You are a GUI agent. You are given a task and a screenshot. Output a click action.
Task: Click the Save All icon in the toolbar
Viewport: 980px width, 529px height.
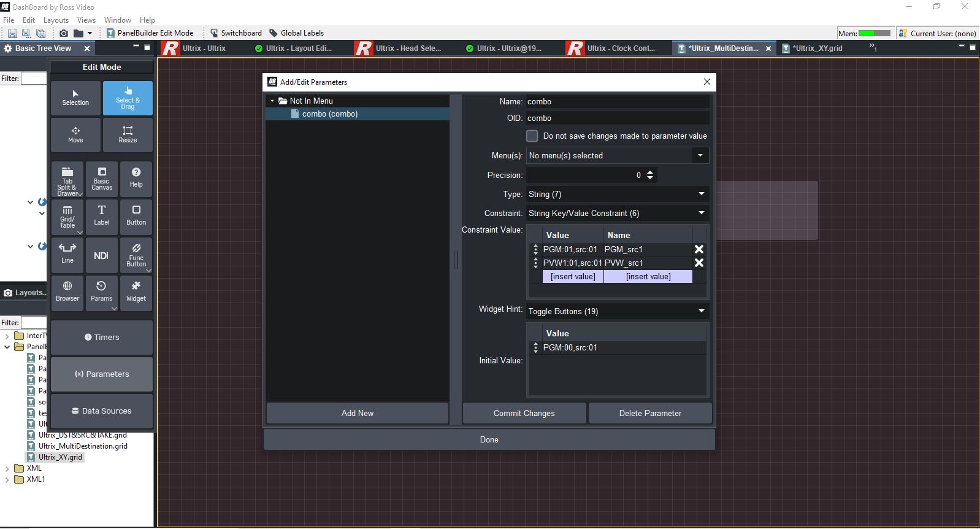(40, 33)
